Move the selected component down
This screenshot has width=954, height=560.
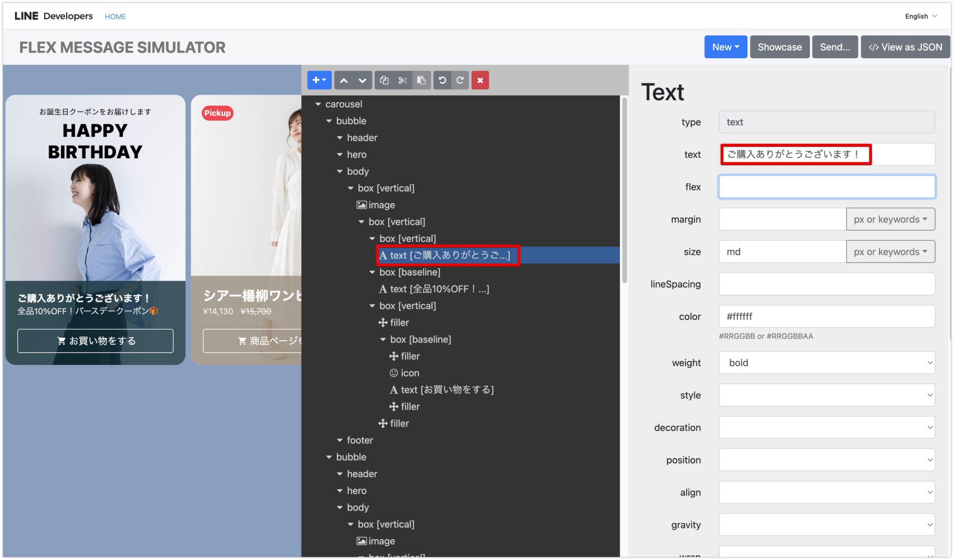(x=362, y=80)
